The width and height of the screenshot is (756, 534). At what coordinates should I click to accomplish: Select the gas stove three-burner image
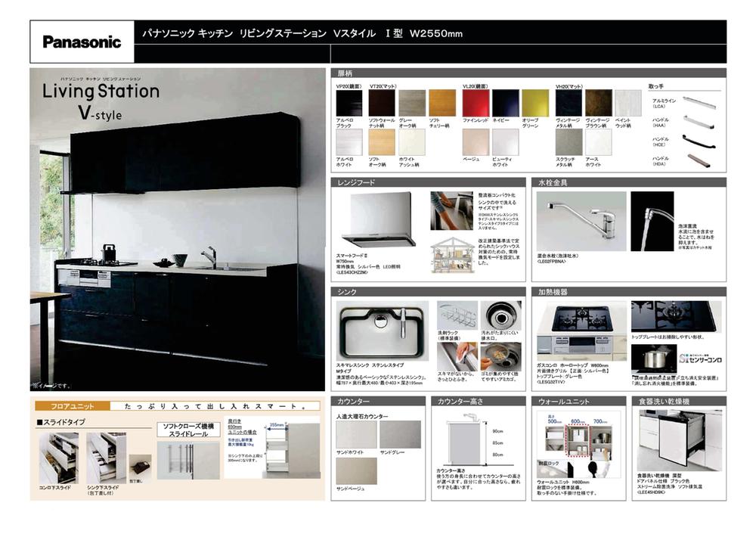point(581,317)
